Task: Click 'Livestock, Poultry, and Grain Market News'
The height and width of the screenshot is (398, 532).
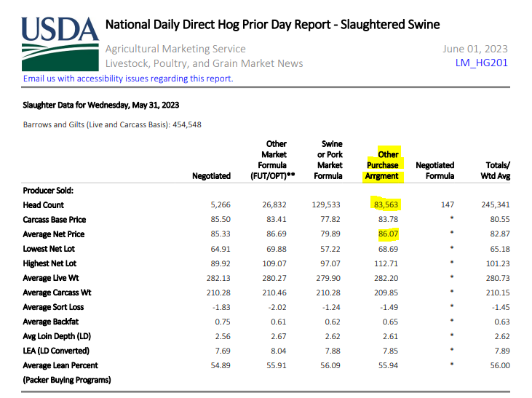Action: point(204,63)
